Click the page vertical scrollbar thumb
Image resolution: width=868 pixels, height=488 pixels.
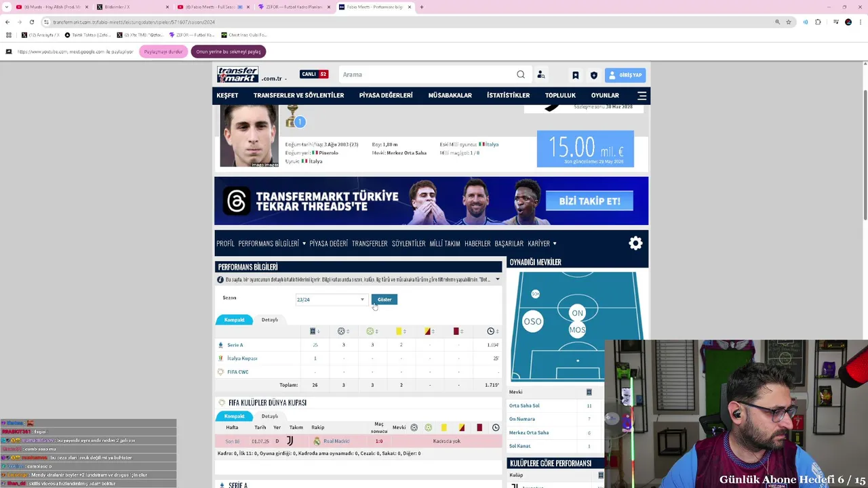click(865, 155)
